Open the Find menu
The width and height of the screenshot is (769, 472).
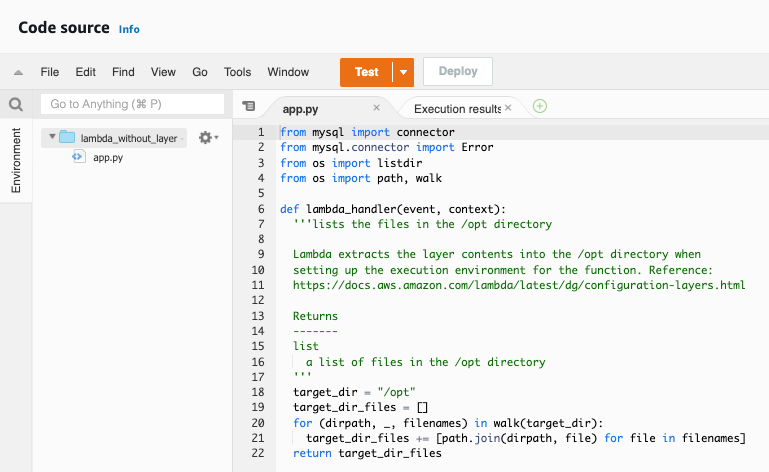123,72
